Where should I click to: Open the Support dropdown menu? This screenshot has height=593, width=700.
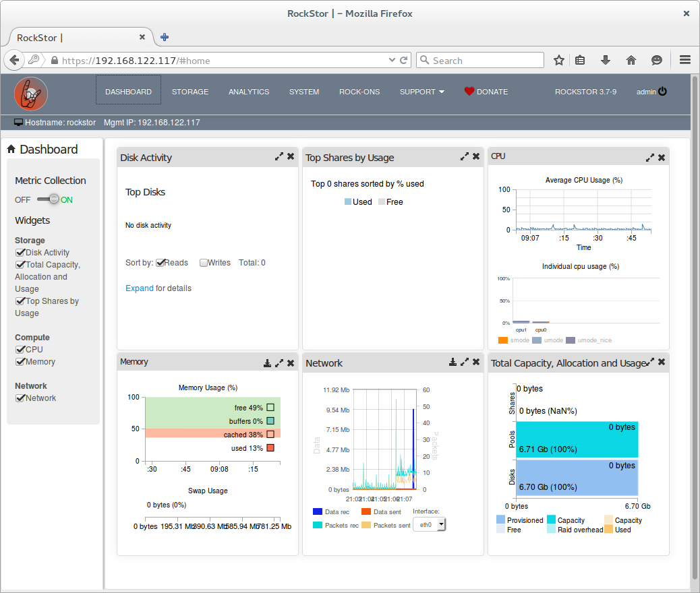point(422,92)
